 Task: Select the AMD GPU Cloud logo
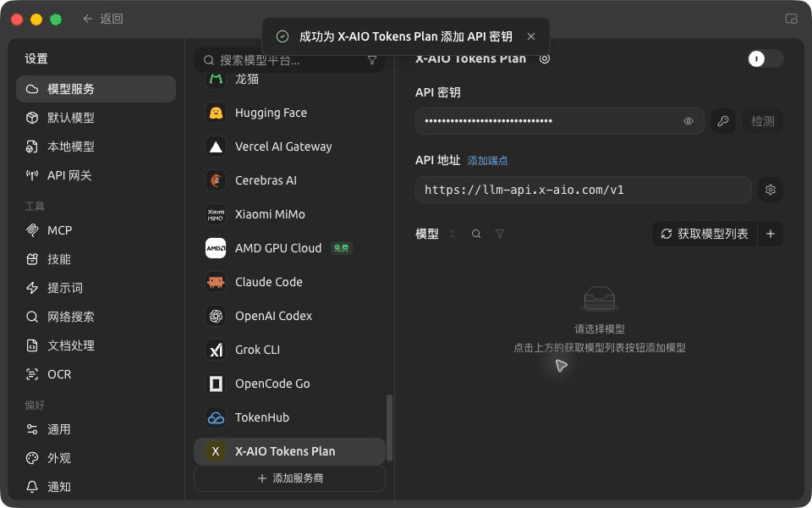point(216,248)
